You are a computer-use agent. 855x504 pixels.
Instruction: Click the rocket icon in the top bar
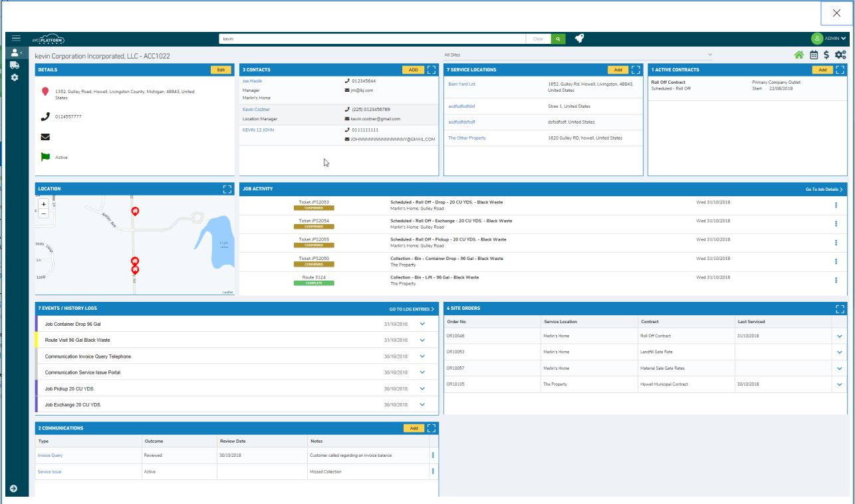[580, 38]
